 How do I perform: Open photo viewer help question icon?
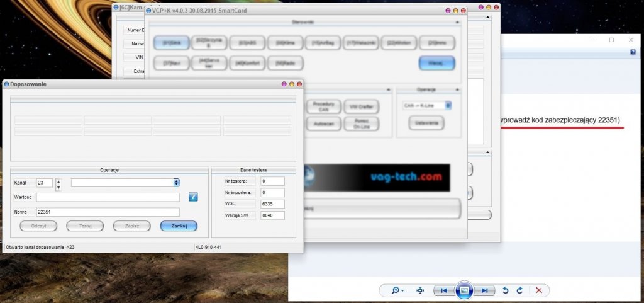633,53
